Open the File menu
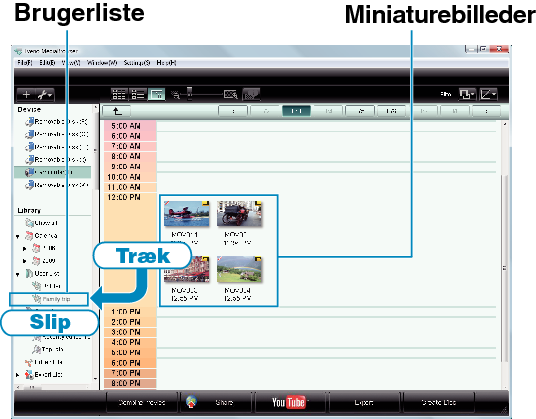 25,63
